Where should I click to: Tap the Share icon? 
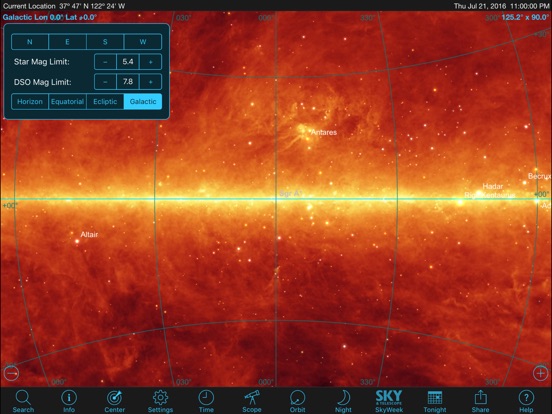[x=481, y=398]
